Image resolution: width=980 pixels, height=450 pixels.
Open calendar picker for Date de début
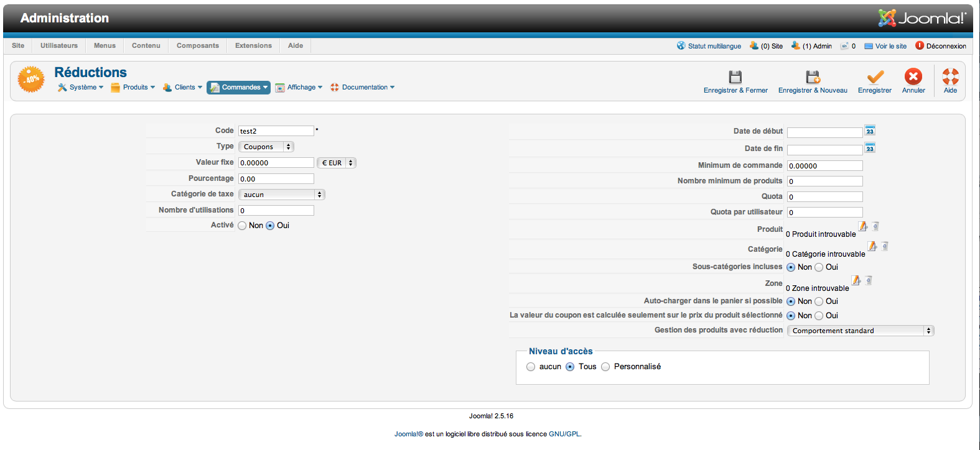pos(870,131)
